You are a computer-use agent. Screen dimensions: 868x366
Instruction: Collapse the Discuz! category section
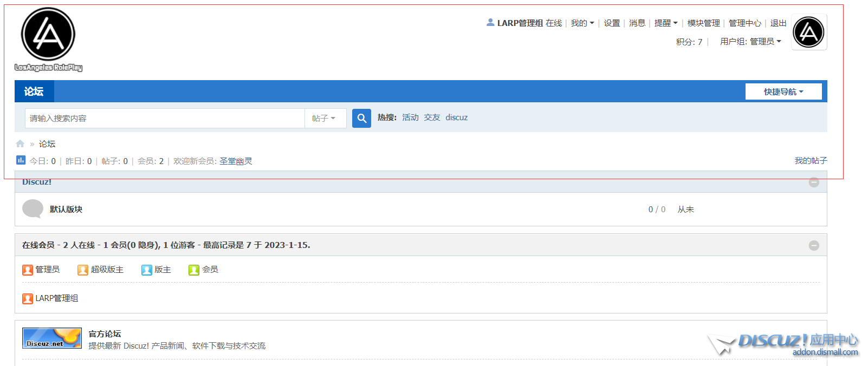813,182
